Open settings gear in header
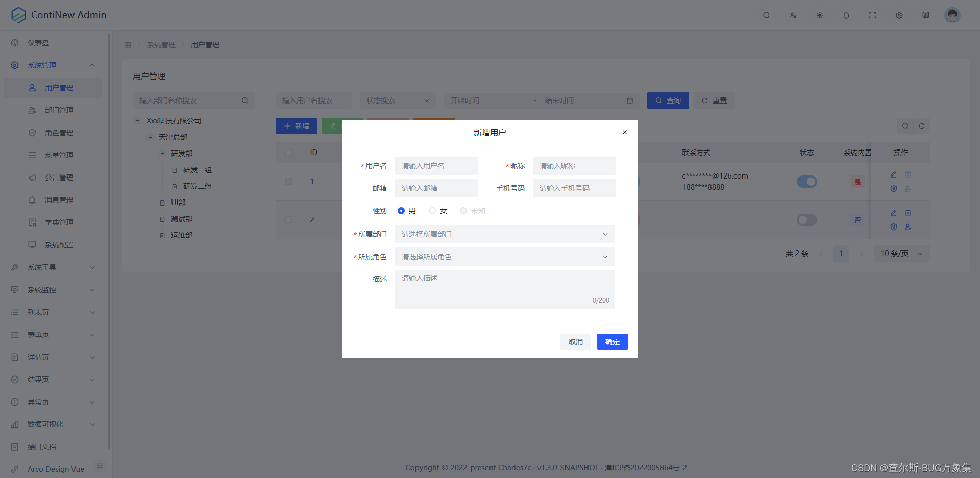 tap(899, 15)
